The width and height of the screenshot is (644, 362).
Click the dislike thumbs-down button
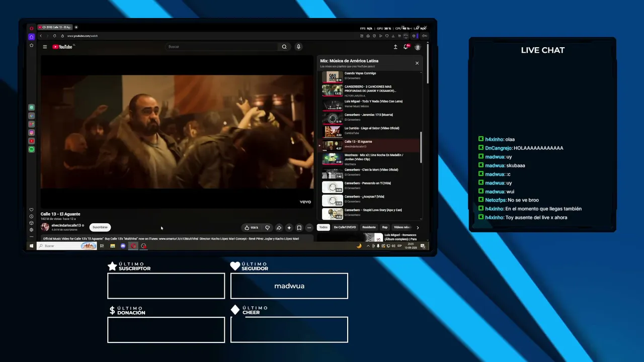coord(267,228)
